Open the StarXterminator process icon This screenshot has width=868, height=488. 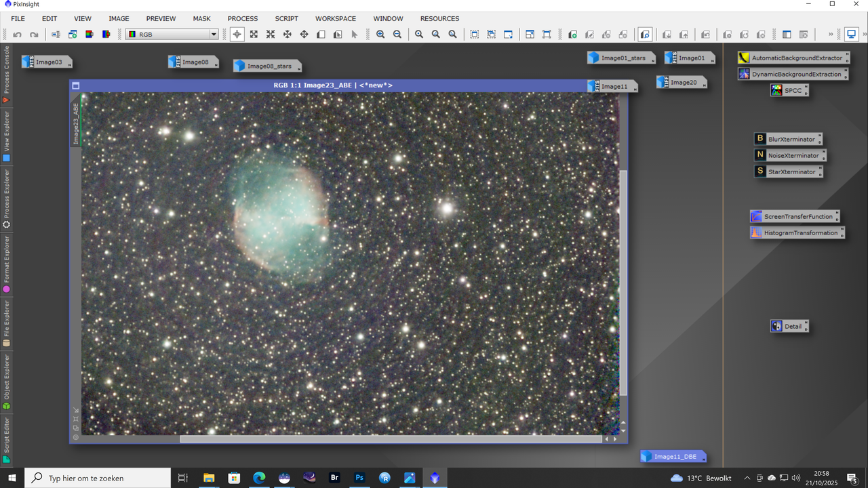click(787, 171)
